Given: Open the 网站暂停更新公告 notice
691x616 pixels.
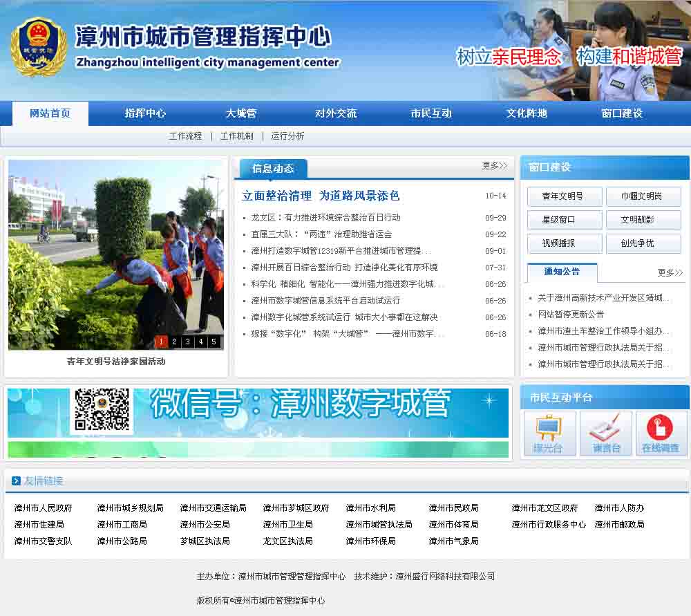Looking at the screenshot, I should tap(571, 315).
